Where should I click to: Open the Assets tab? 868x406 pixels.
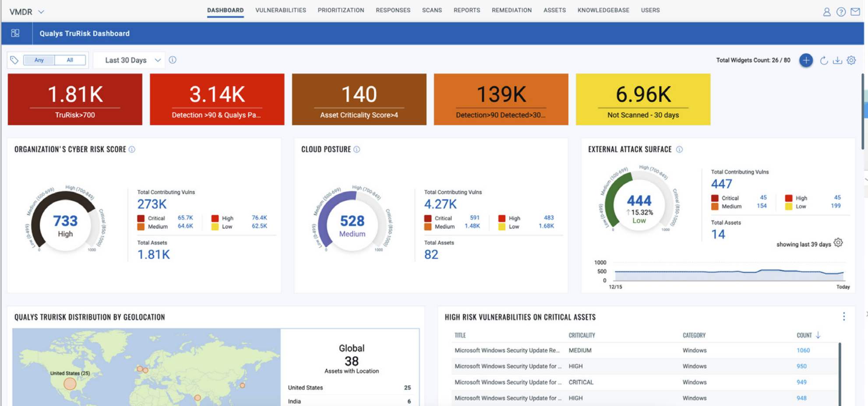(554, 10)
